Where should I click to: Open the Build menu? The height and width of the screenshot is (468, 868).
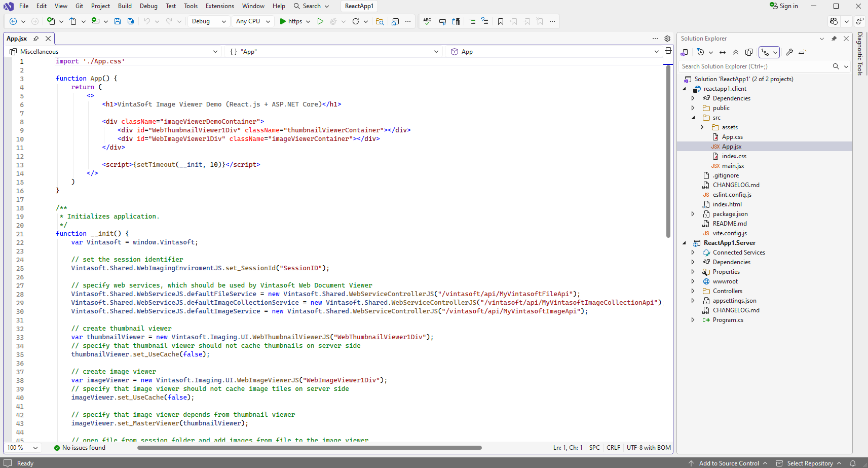(125, 6)
